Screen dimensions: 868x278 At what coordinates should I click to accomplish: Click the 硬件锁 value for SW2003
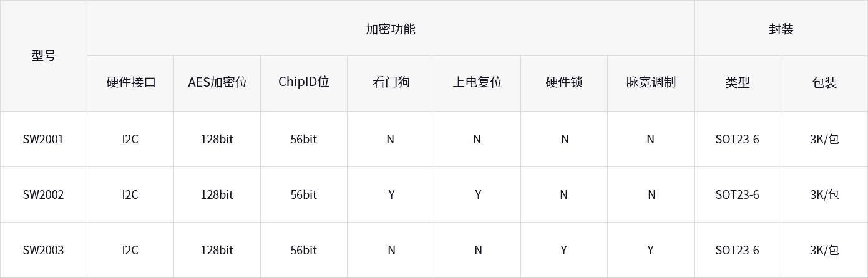[x=564, y=250]
